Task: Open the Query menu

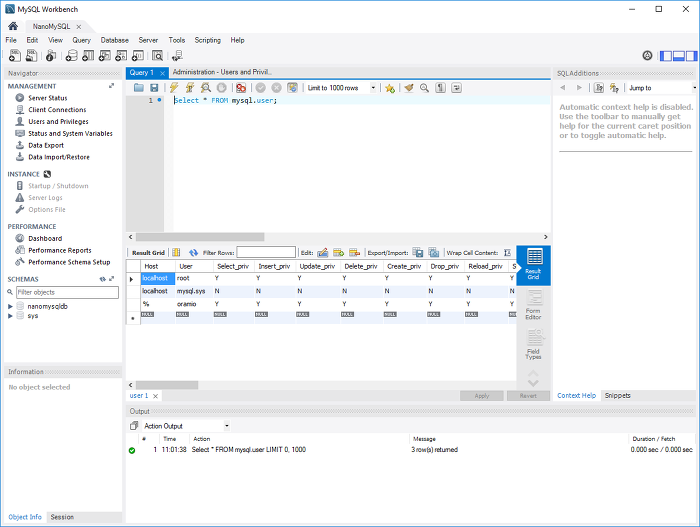Action: (82, 40)
